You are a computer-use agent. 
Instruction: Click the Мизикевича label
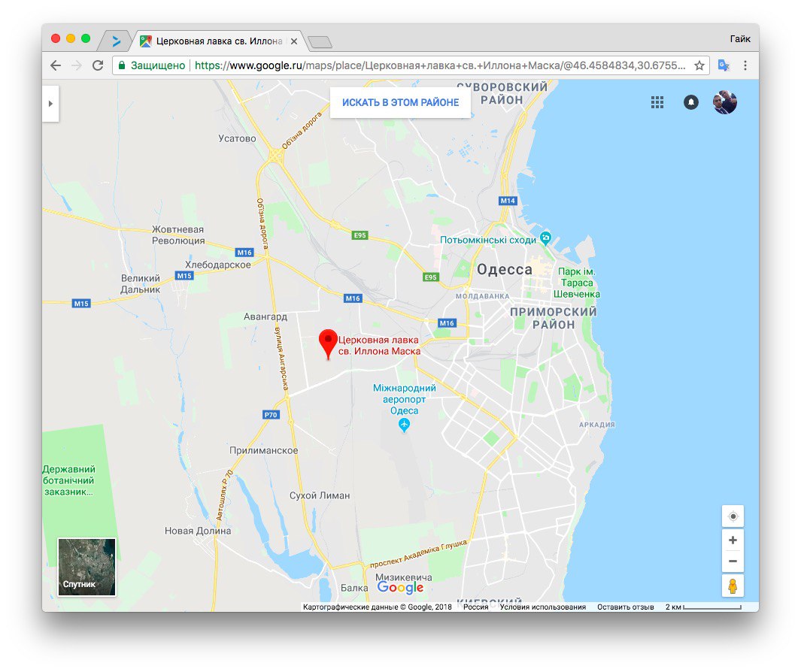click(404, 577)
